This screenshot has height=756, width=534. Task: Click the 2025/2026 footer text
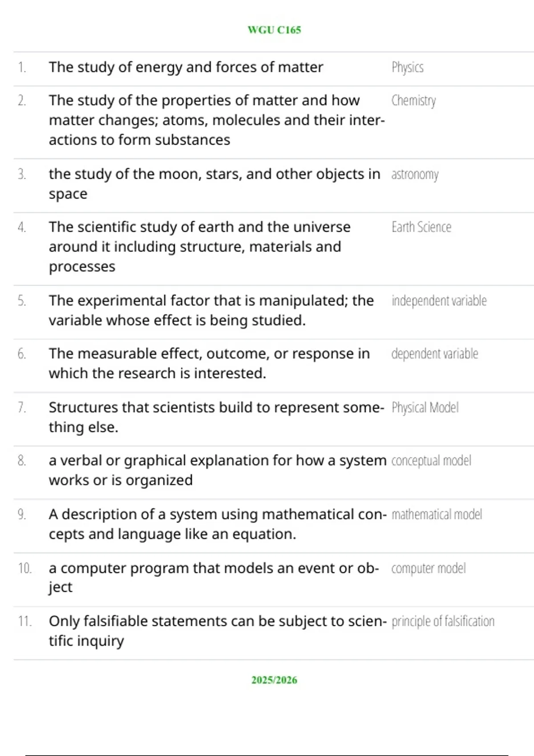click(274, 680)
